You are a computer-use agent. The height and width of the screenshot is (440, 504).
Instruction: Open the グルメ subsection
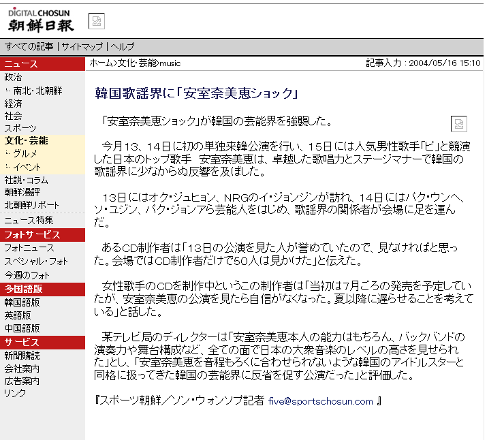(25, 154)
